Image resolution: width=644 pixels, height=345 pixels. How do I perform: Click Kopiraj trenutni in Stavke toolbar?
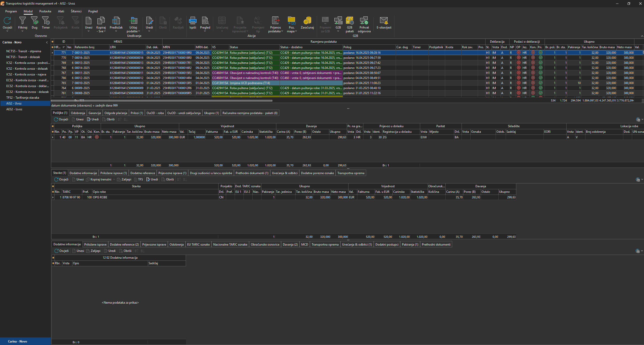99,179
